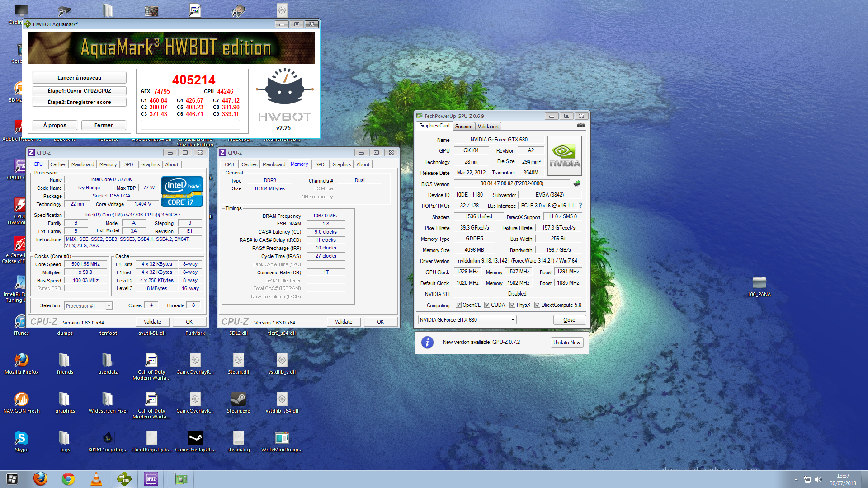
Task: Select the Widescreen Fixer folder icon
Action: point(108,403)
